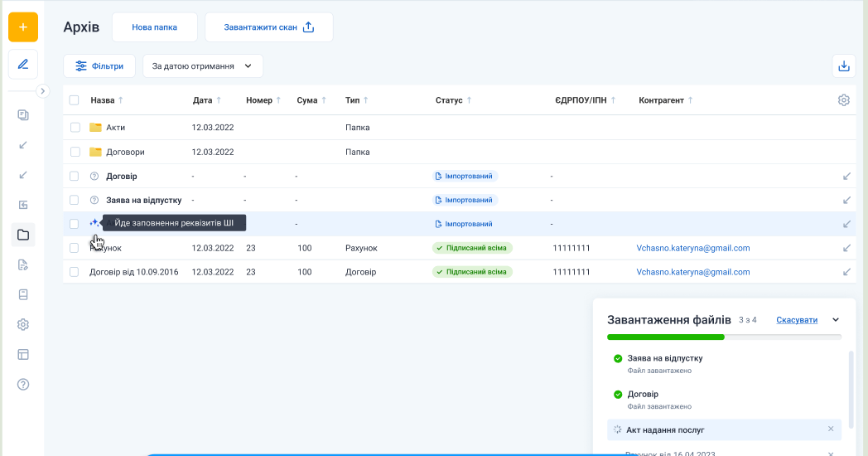Open Фільтри filter panel
This screenshot has height=456, width=868.
99,66
